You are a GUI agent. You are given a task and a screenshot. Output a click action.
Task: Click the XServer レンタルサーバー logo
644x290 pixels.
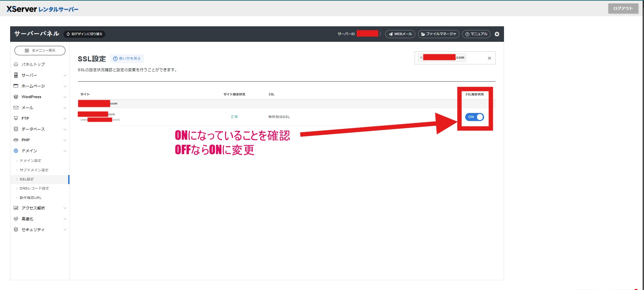coord(43,9)
